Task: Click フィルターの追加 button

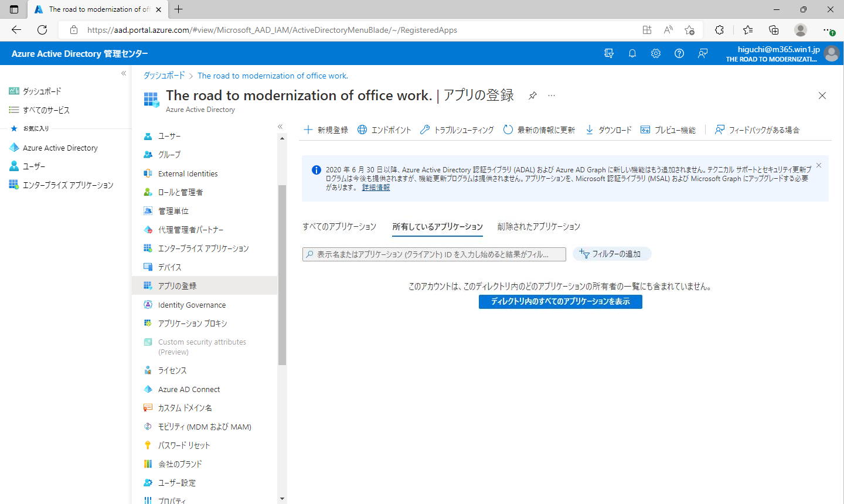Action: pos(611,254)
